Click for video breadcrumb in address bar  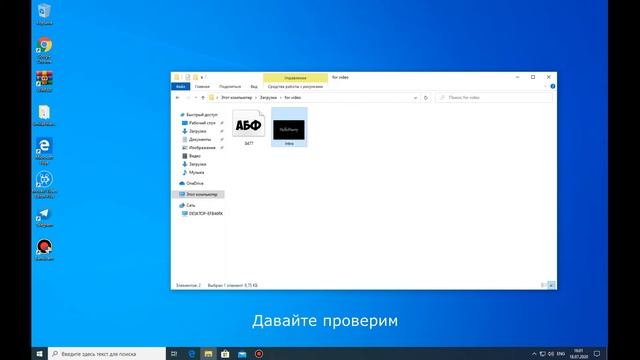(293, 98)
